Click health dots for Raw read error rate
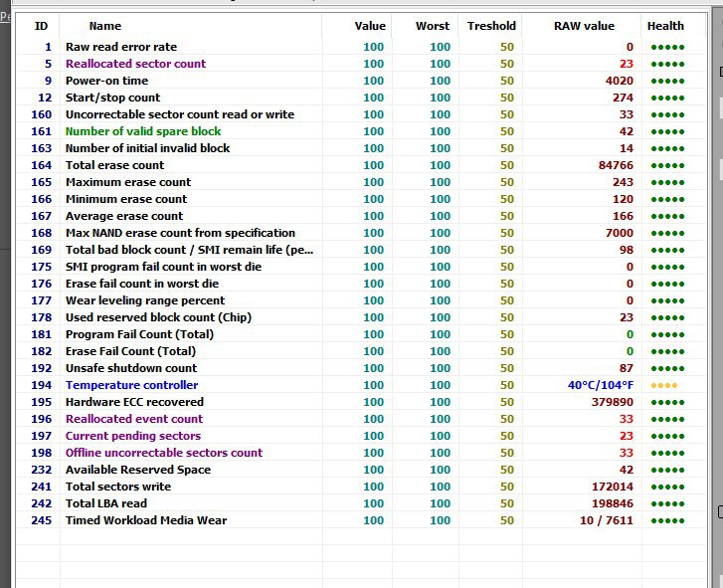 coord(667,47)
